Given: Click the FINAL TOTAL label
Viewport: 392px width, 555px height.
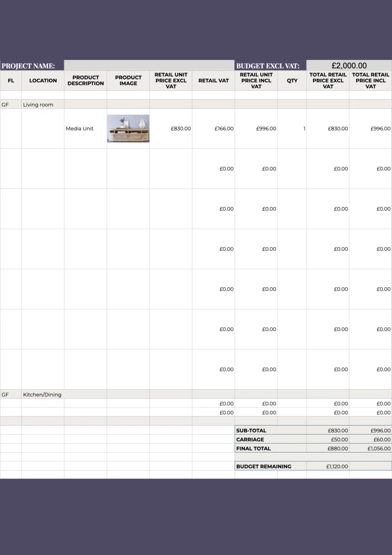Looking at the screenshot, I should [x=253, y=448].
